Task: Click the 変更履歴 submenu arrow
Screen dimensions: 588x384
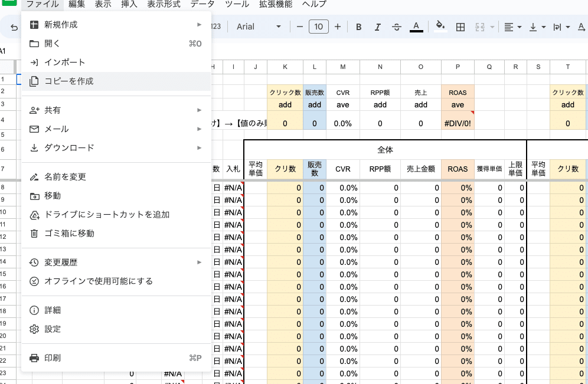Action: [x=199, y=262]
